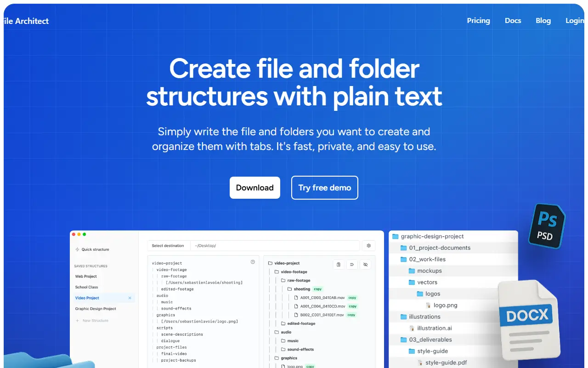Select the 01_project-documents folder row
588x368 pixels.
point(453,248)
